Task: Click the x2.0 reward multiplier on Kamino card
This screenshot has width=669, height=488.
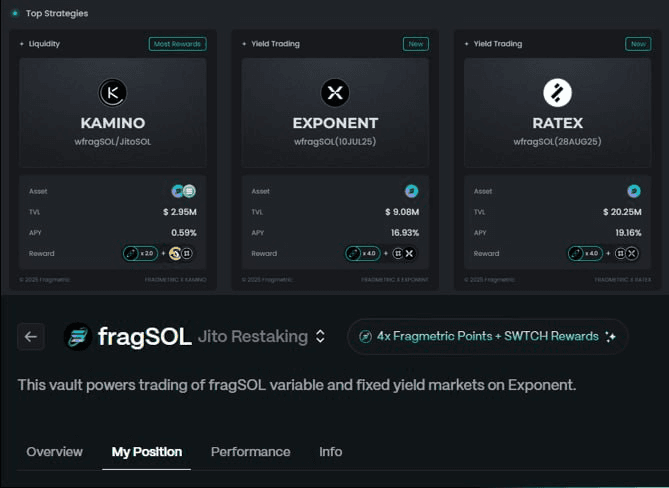Action: pyautogui.click(x=140, y=253)
